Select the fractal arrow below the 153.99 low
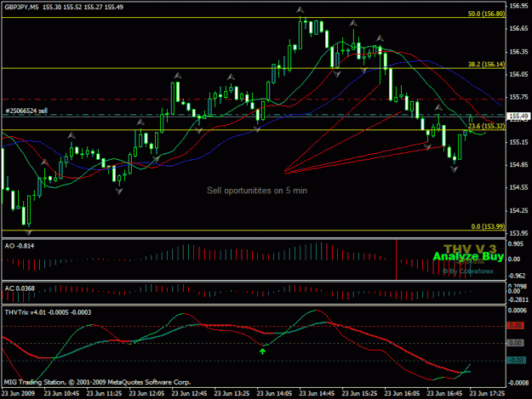 (29, 233)
